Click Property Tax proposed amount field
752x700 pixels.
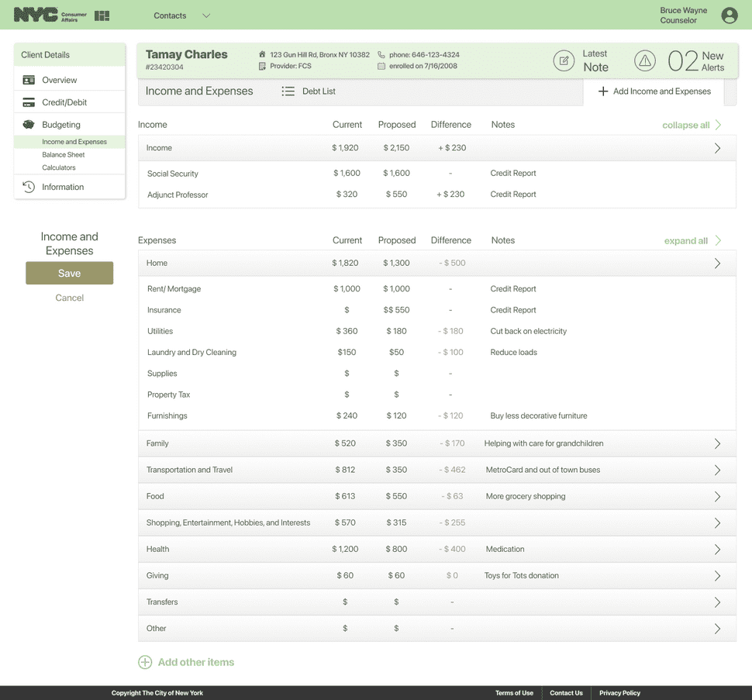pyautogui.click(x=396, y=395)
